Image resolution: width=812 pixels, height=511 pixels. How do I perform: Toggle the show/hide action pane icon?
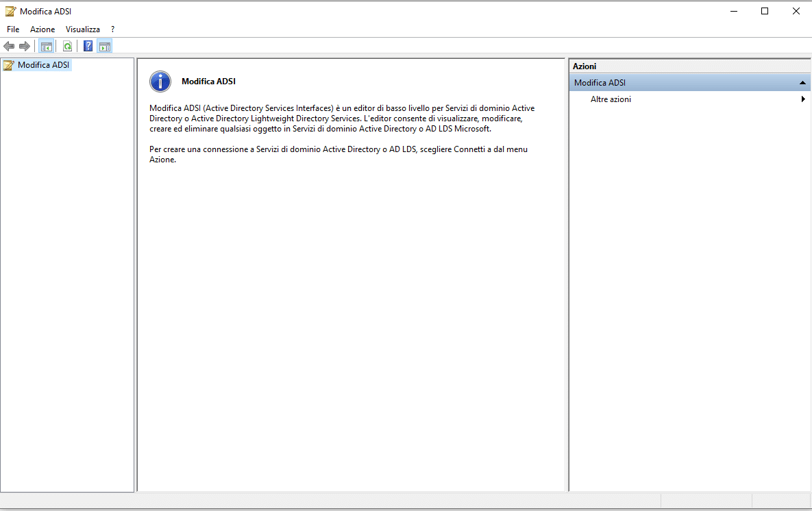(x=105, y=47)
